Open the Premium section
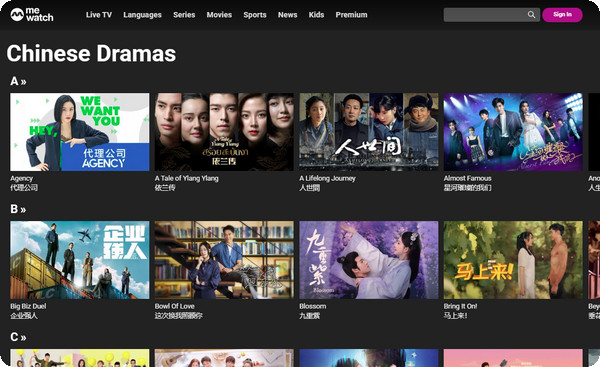The width and height of the screenshot is (600, 367). [351, 15]
